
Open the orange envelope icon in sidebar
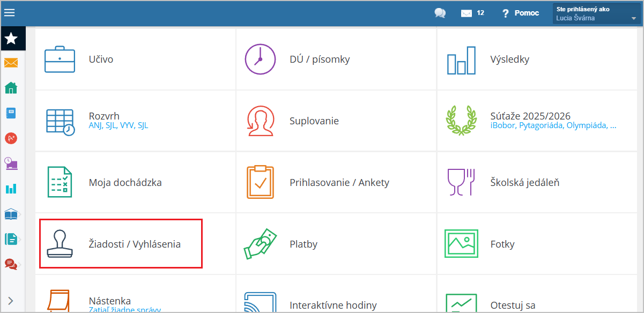(x=11, y=63)
